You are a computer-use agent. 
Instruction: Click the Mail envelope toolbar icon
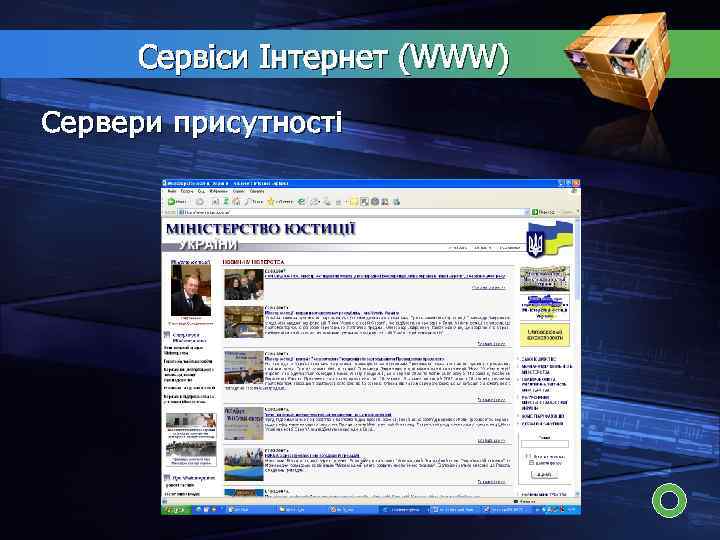point(315,202)
